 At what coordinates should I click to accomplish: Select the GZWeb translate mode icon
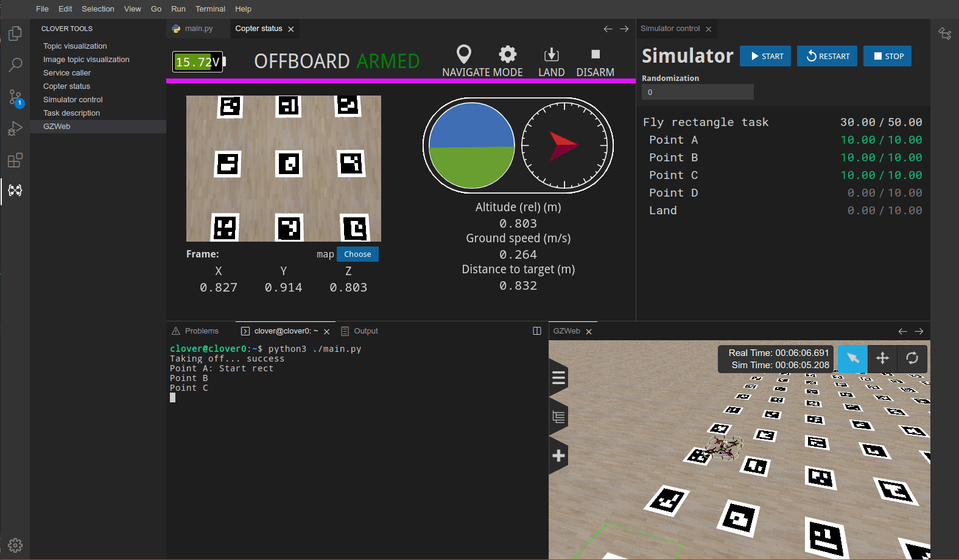[x=882, y=359]
